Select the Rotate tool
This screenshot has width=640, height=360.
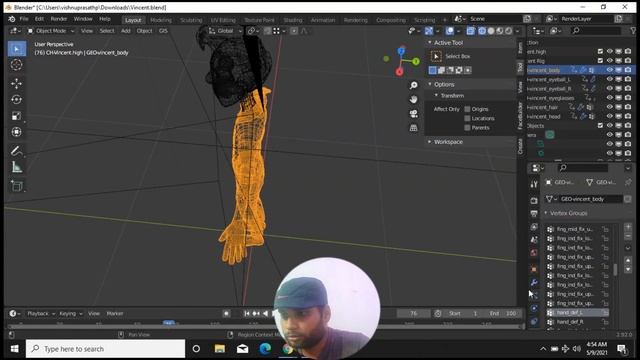(x=17, y=100)
